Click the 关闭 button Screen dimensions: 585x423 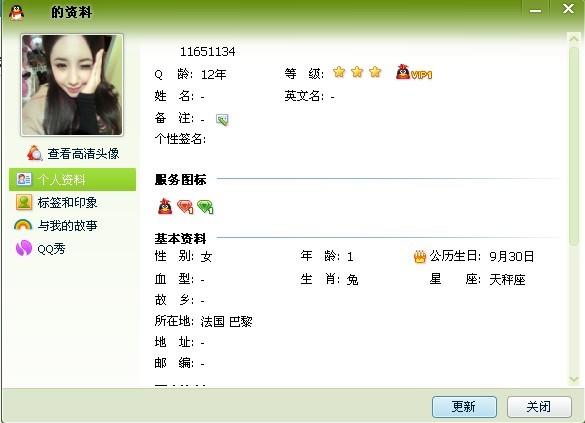[539, 407]
